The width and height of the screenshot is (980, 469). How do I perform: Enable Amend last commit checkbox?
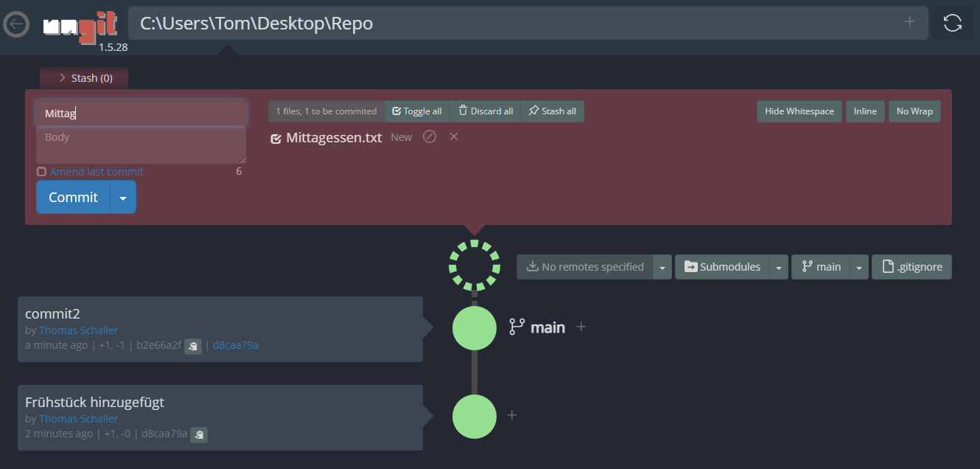pos(42,172)
